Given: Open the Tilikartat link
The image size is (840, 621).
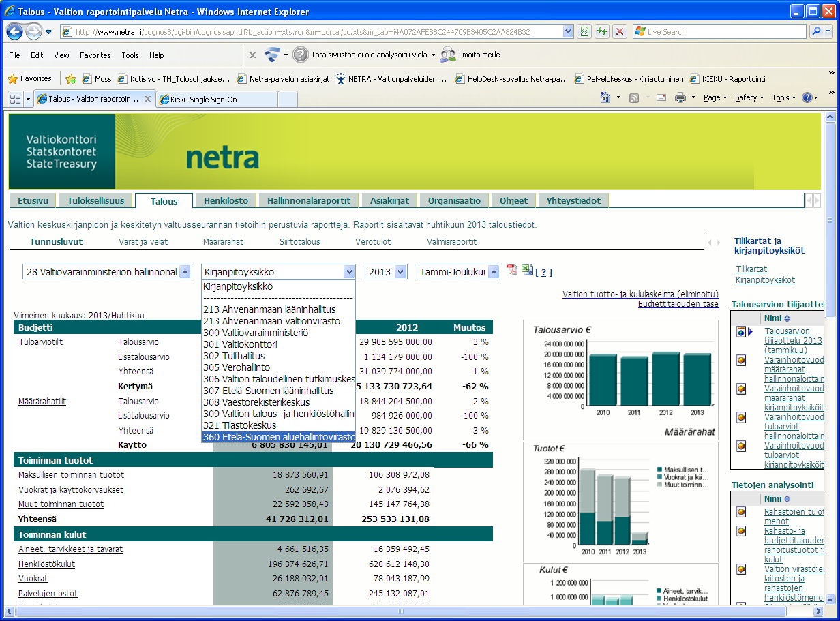Looking at the screenshot, I should pyautogui.click(x=751, y=269).
